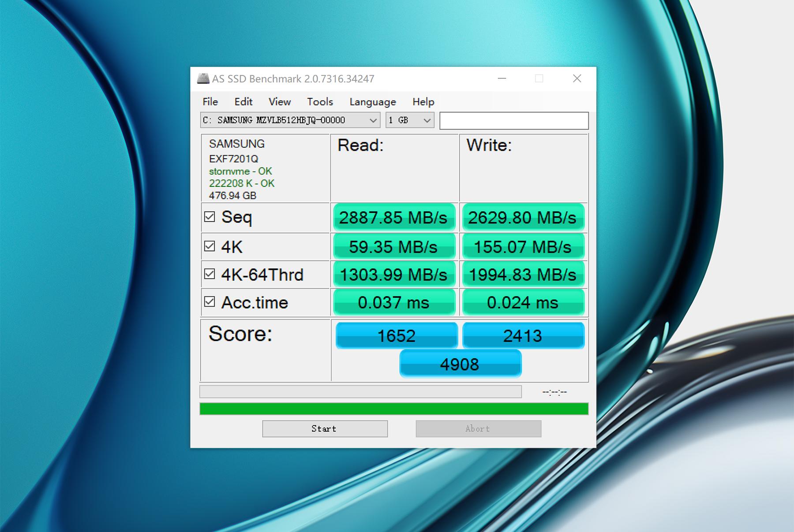794x532 pixels.
Task: Select the total score 4908
Action: pos(460,364)
